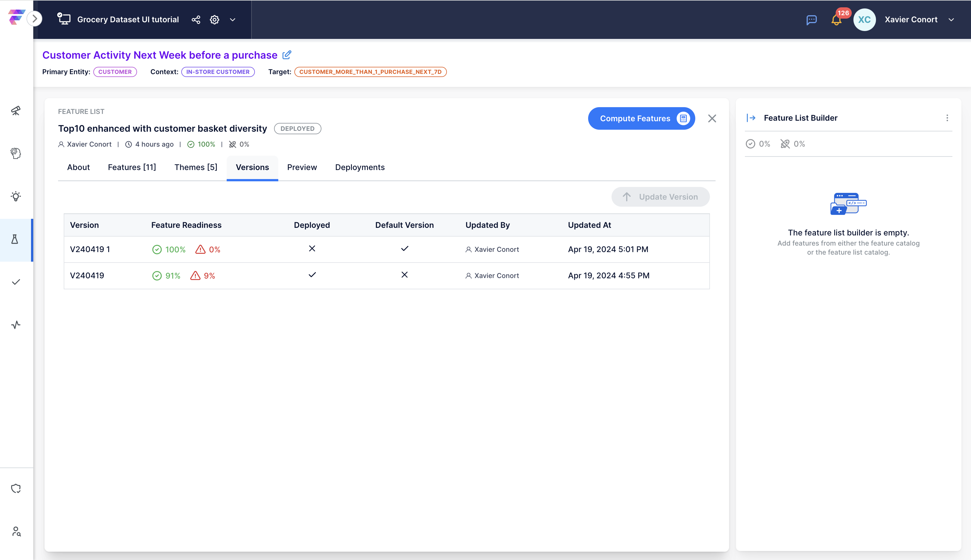Image resolution: width=971 pixels, height=560 pixels.
Task: Click the Updated At column header
Action: pos(589,225)
